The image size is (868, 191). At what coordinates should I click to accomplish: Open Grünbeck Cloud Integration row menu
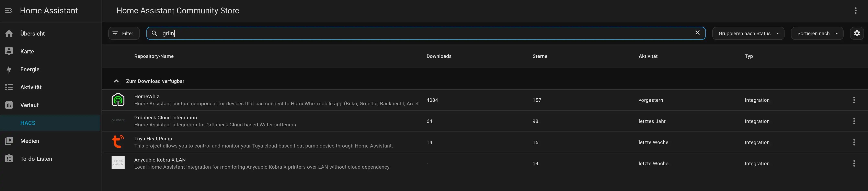click(x=854, y=121)
